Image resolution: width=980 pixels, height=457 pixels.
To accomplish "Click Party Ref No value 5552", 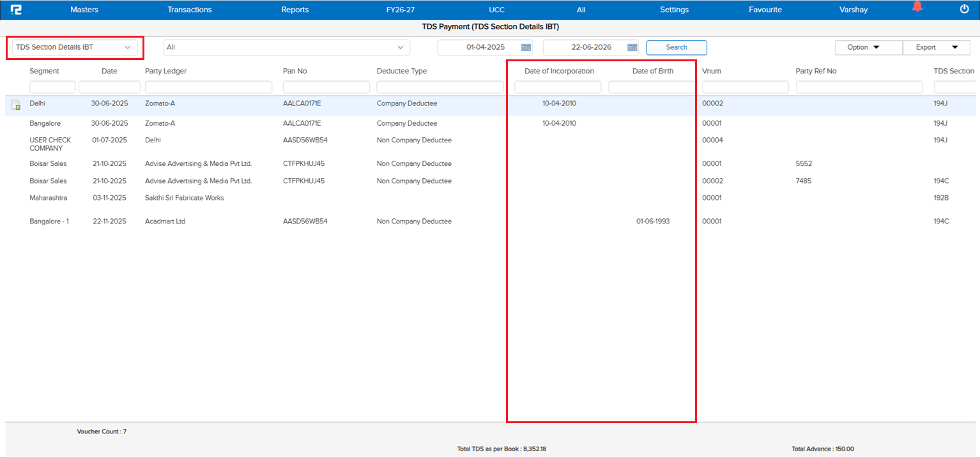I will point(804,164).
